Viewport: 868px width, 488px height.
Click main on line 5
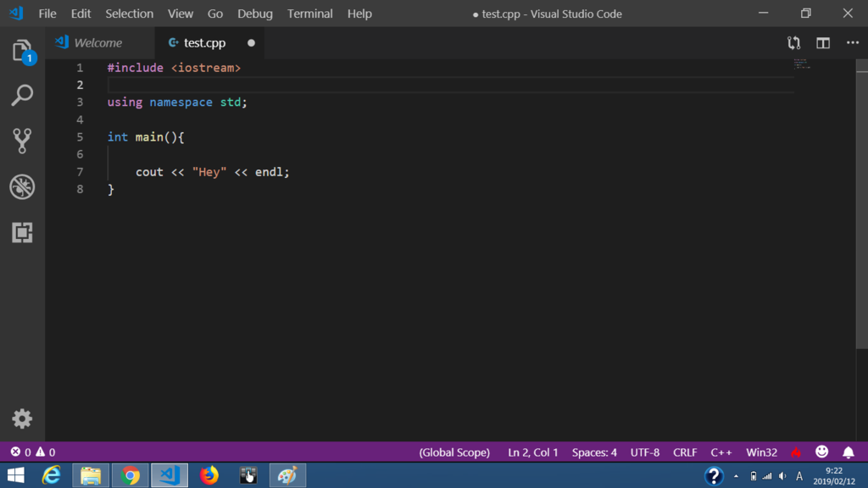point(149,136)
